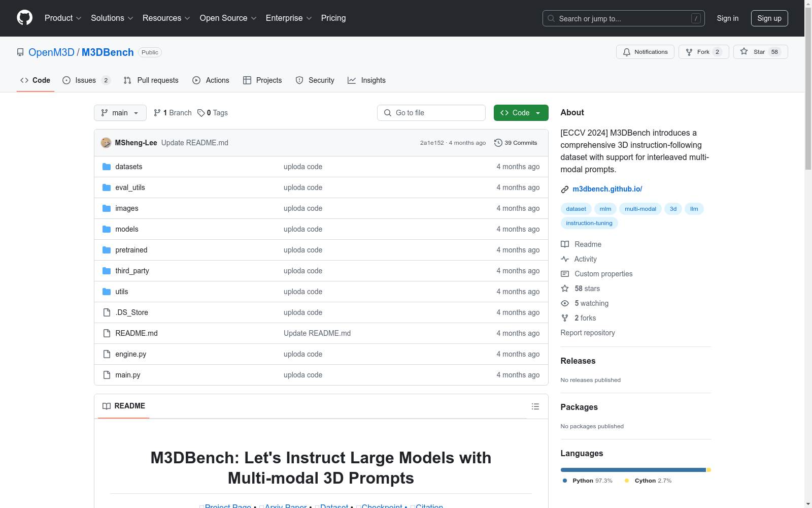Image resolution: width=812 pixels, height=508 pixels.
Task: Click the utils folder icon
Action: [x=107, y=292]
